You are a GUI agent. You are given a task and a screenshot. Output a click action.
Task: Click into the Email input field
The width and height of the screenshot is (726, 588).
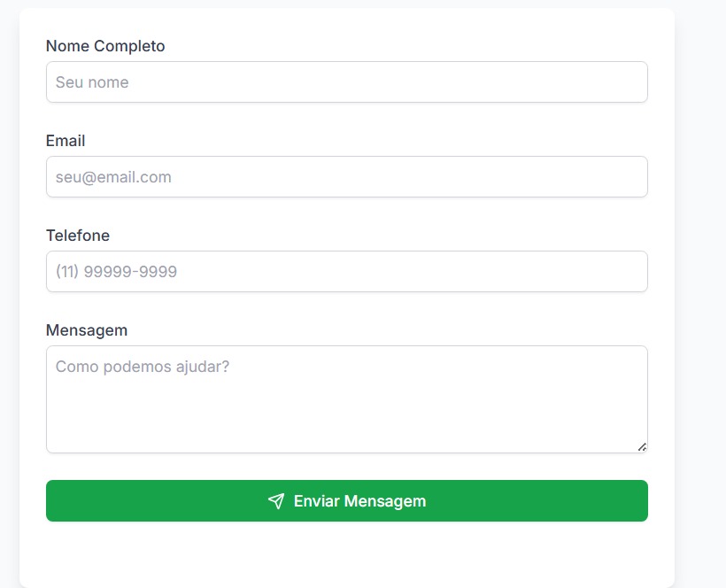point(347,177)
